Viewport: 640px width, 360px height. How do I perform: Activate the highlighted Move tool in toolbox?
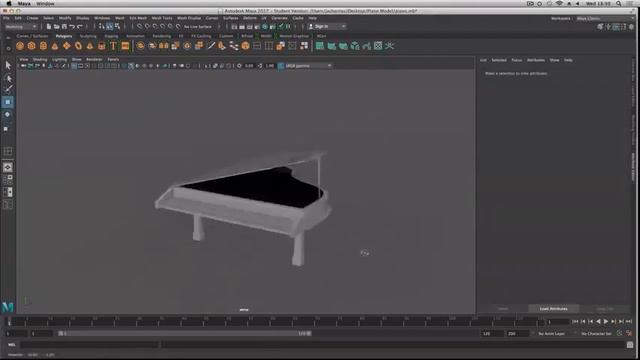(x=8, y=102)
